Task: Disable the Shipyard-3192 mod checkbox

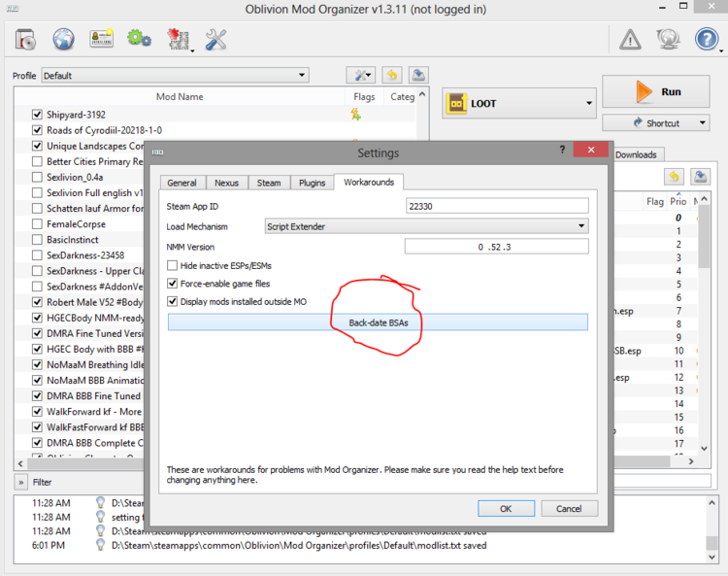Action: [x=37, y=115]
